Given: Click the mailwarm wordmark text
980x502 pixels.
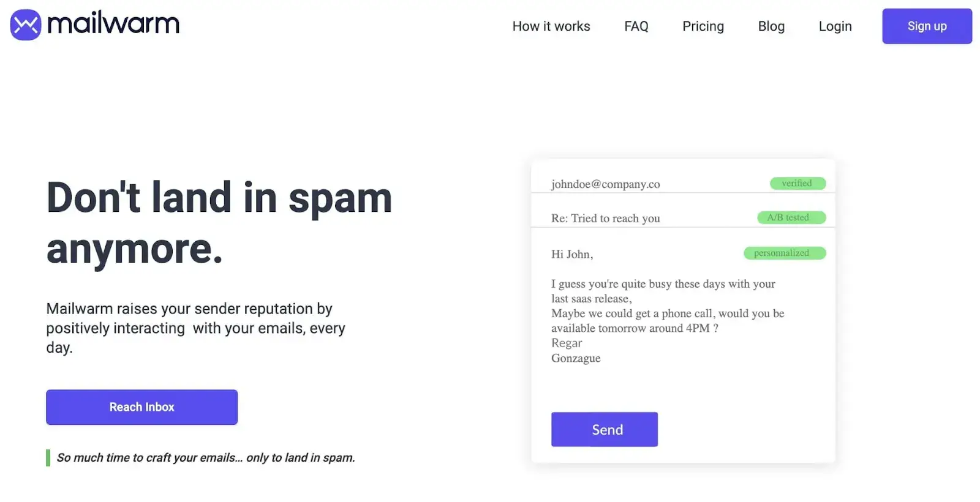Looking at the screenshot, I should point(113,24).
